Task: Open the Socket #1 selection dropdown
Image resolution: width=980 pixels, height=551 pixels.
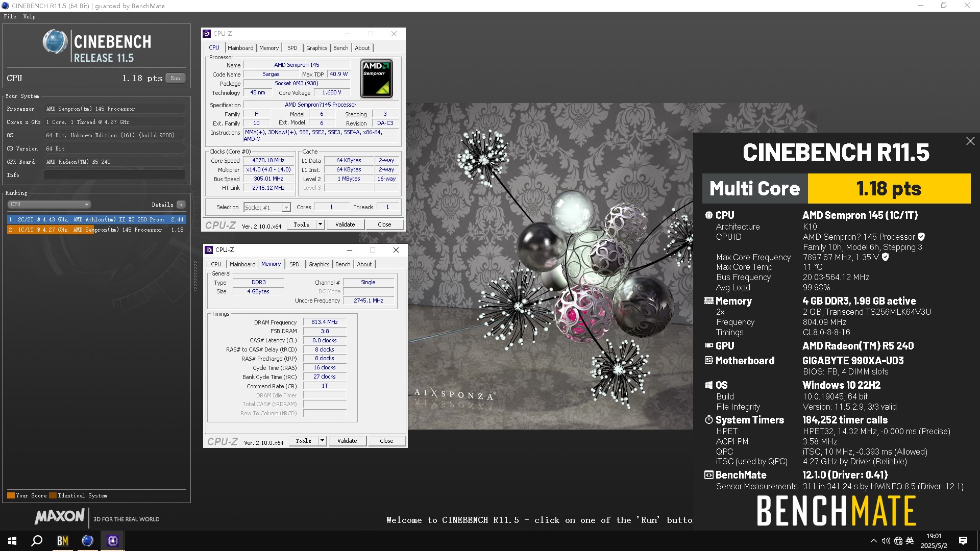Action: click(267, 207)
